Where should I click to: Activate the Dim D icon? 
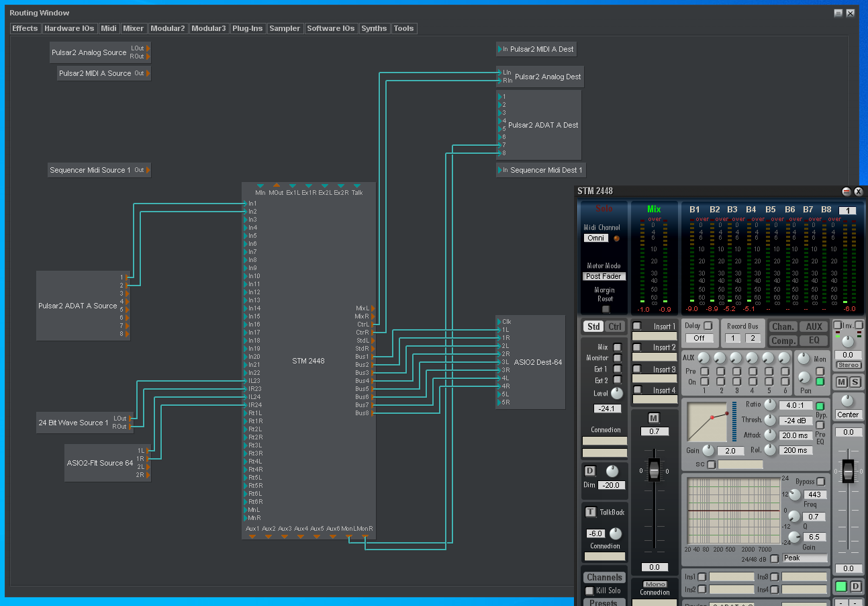tap(589, 472)
